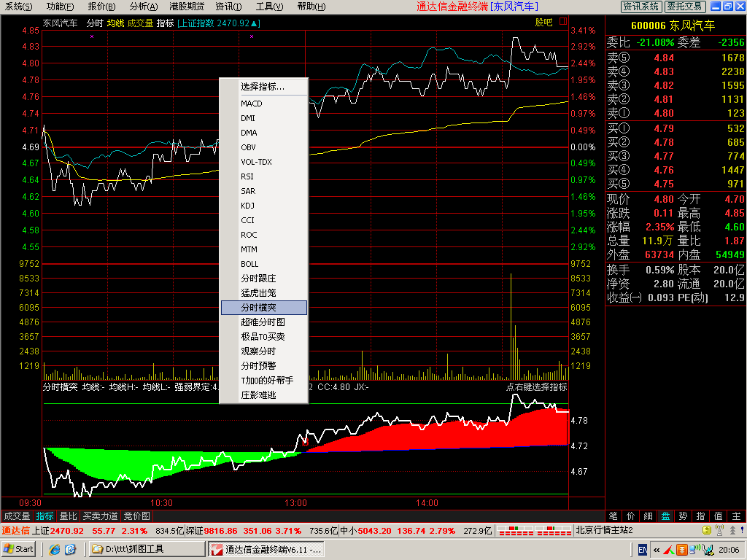Screen dimensions: 747x560
Task: Open 资讯(I) menu
Action: tap(228, 7)
